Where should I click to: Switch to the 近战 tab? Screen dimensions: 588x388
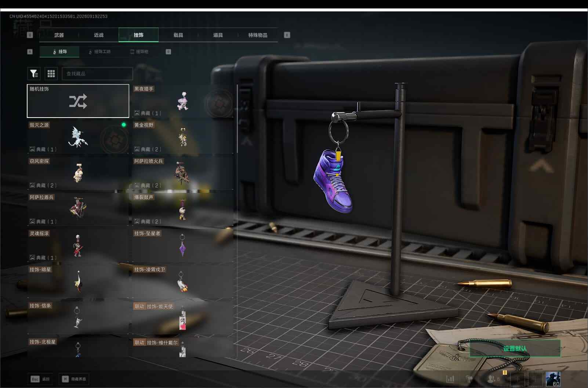coord(99,35)
